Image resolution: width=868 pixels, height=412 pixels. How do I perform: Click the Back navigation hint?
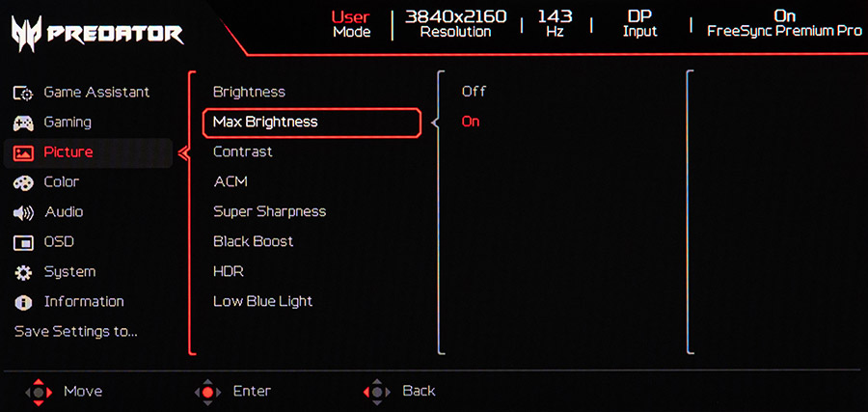419,391
